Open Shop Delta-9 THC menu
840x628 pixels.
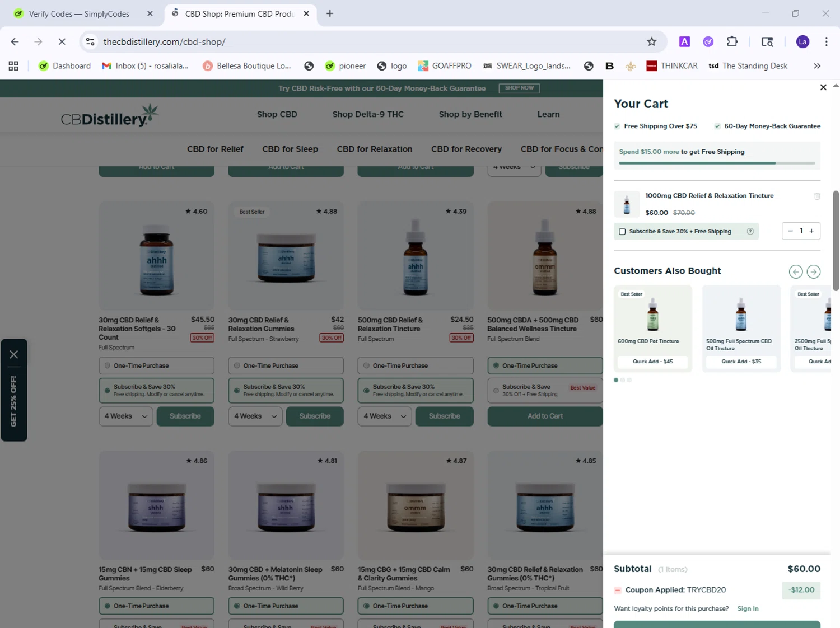coord(368,114)
